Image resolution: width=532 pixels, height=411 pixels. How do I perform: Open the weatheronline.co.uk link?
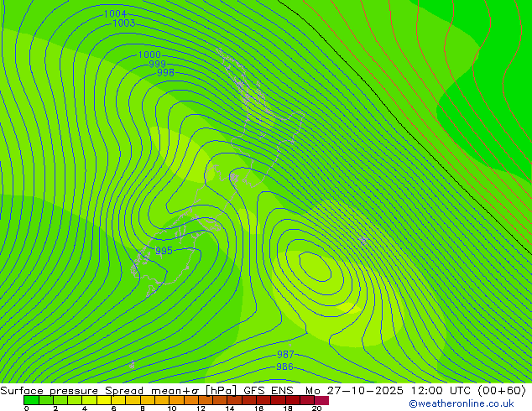[462, 403]
